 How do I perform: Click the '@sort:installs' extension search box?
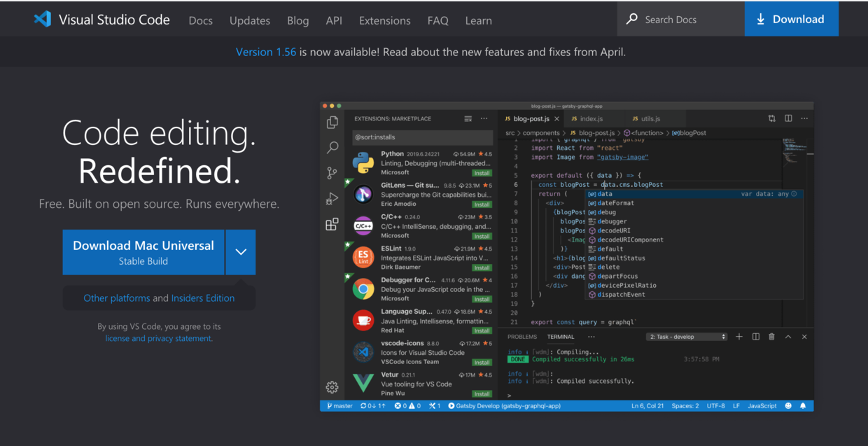coord(422,138)
